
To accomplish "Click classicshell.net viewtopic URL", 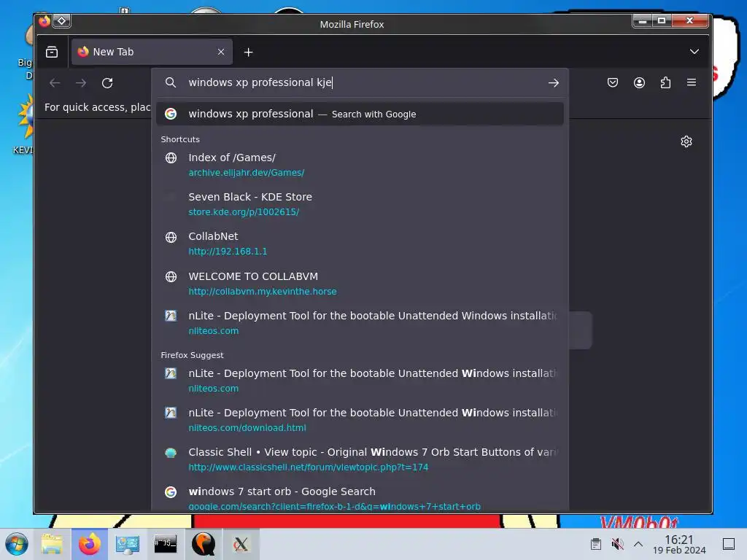I will click(x=309, y=467).
